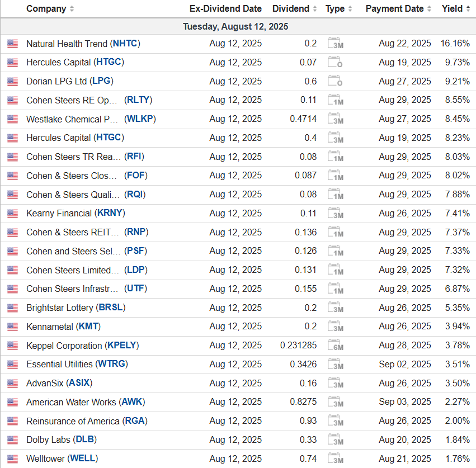Viewport: 476px width, 468px height.
Task: Open the HTGC ticker link with 9.73% yield
Action: coord(109,62)
